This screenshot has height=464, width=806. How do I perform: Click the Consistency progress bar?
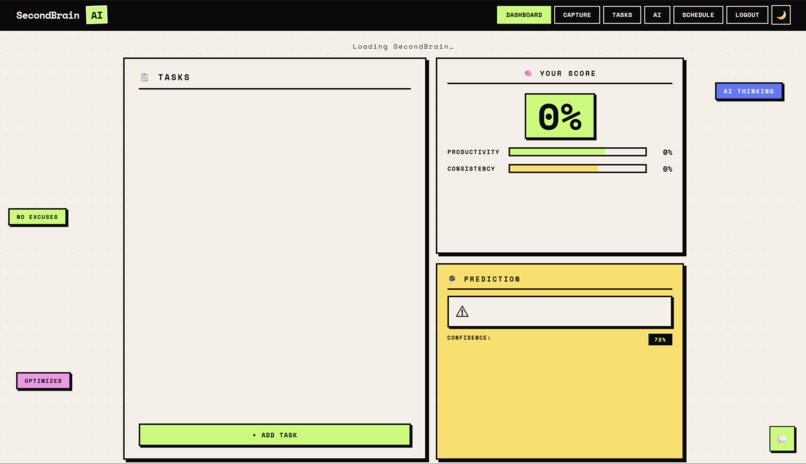click(577, 169)
